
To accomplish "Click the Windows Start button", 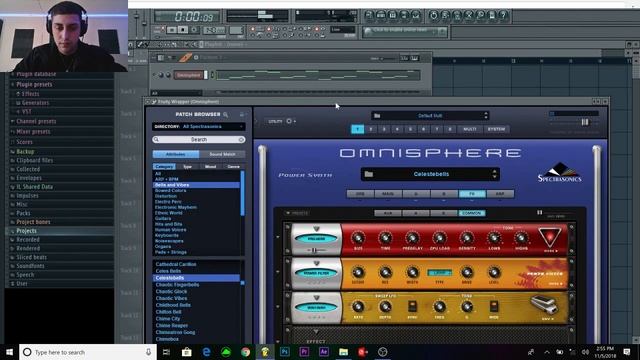I will click(x=9, y=352).
